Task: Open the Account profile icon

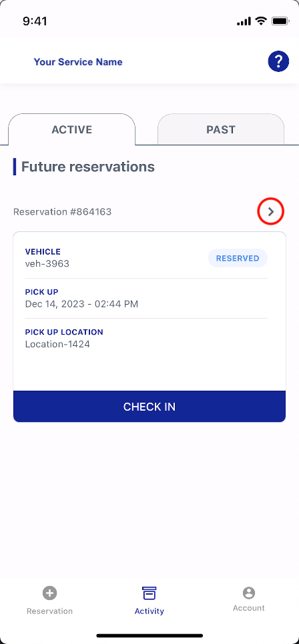Action: tap(249, 593)
